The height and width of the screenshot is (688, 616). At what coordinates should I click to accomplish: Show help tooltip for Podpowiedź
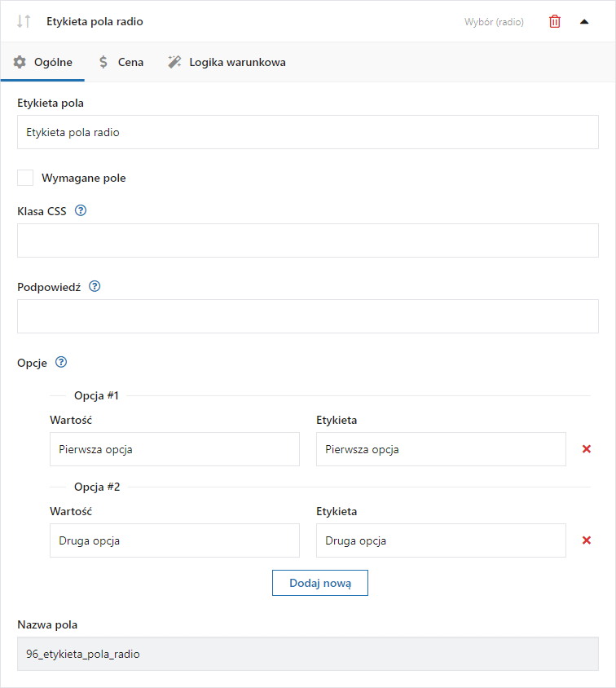(95, 286)
